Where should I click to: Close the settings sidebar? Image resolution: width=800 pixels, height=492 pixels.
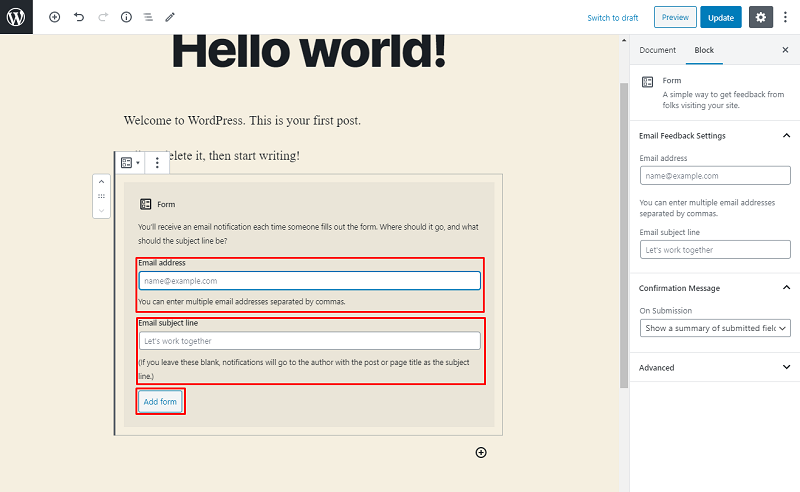(785, 50)
